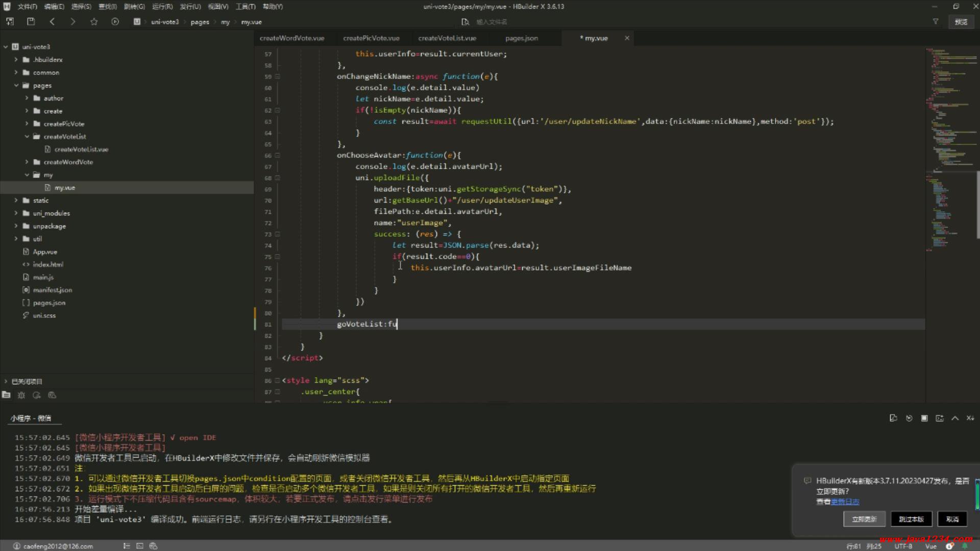Click the 小程序 - 微信 console tab
The image size is (980, 551).
pyautogui.click(x=31, y=418)
